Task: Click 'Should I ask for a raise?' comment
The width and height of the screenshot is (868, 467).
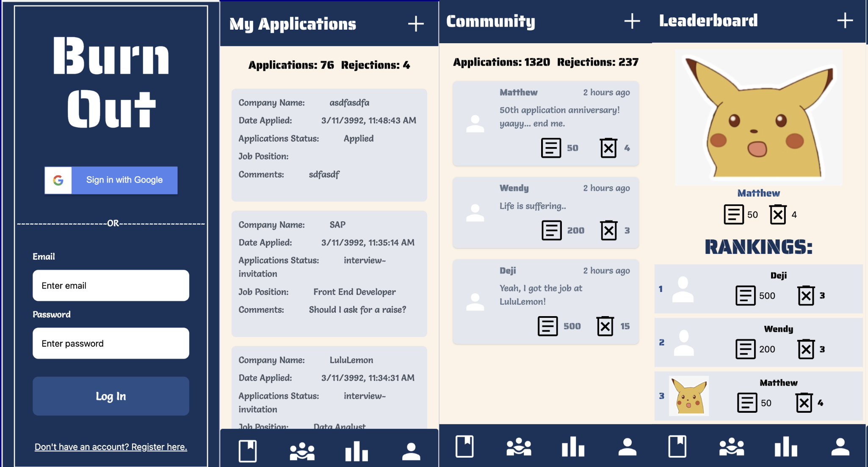Action: (x=357, y=310)
